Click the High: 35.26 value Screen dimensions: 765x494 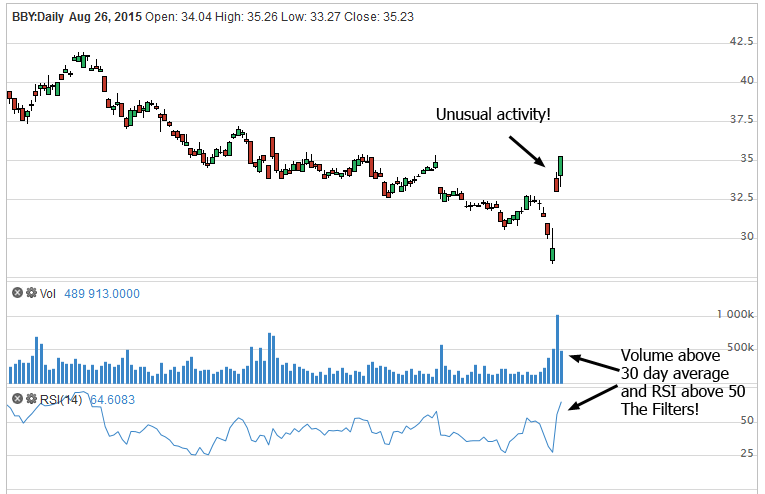coord(246,17)
